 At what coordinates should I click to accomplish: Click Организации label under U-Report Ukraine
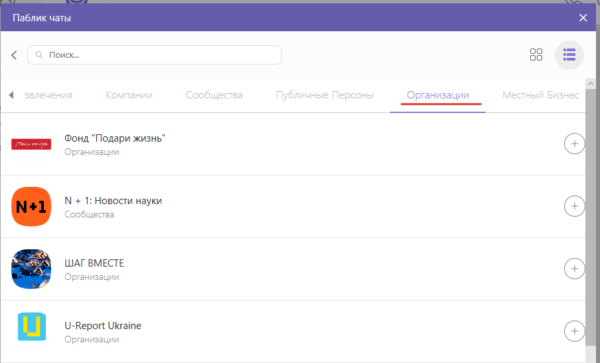(91, 339)
